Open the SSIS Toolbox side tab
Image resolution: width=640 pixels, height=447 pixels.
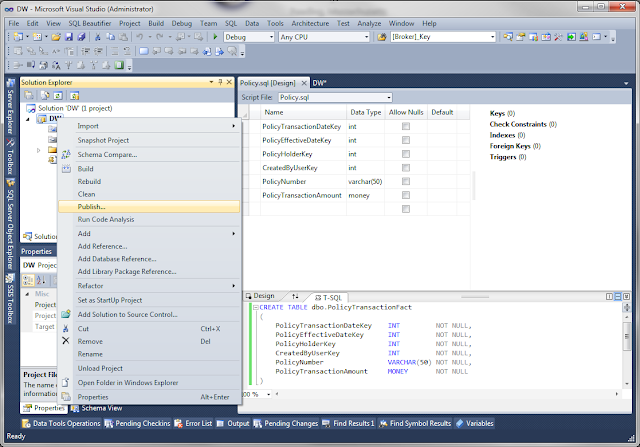pyautogui.click(x=10, y=299)
